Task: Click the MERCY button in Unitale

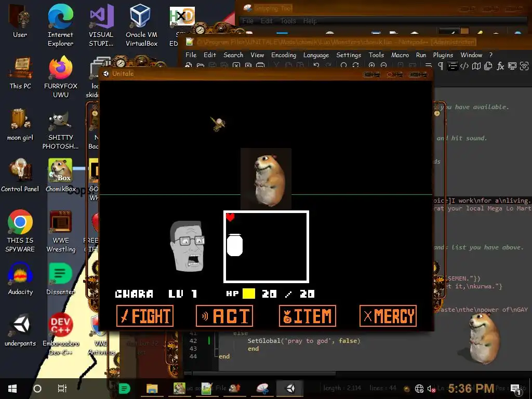Action: (388, 316)
